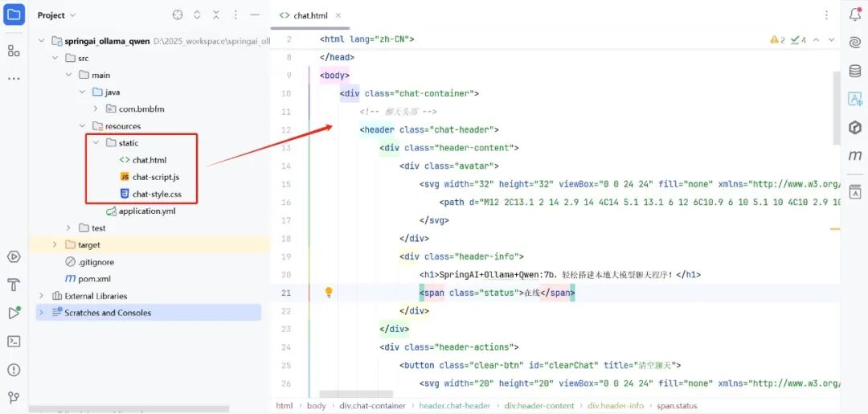Open the Git version control icon
Screen dimensions: 868x414
(14, 398)
